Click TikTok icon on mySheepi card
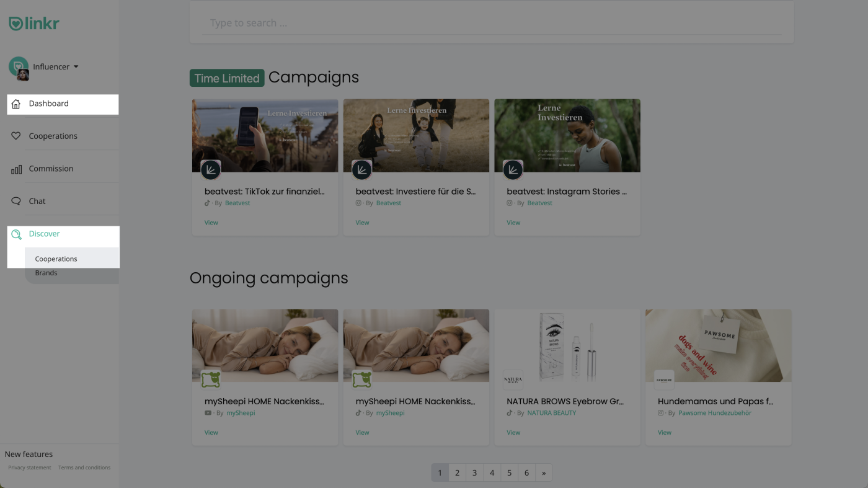The image size is (868, 488). 358,413
